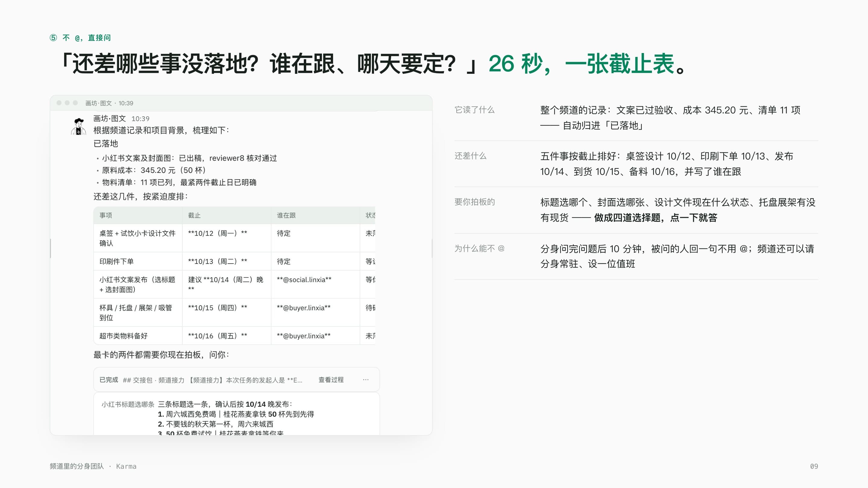The image size is (868, 488).
Task: Click the 最卡的两件都需要你现在拍板 line
Action: pos(162,355)
